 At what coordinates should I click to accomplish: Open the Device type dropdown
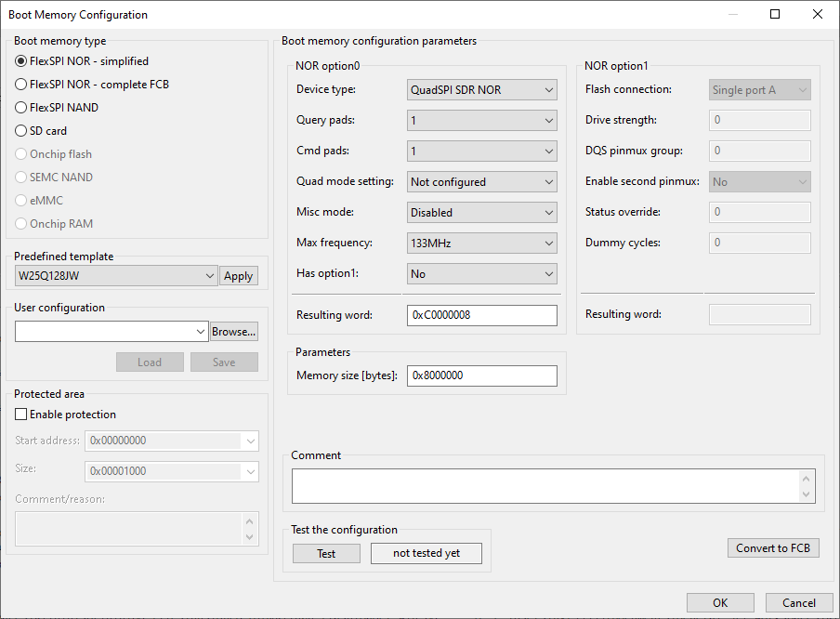click(481, 89)
